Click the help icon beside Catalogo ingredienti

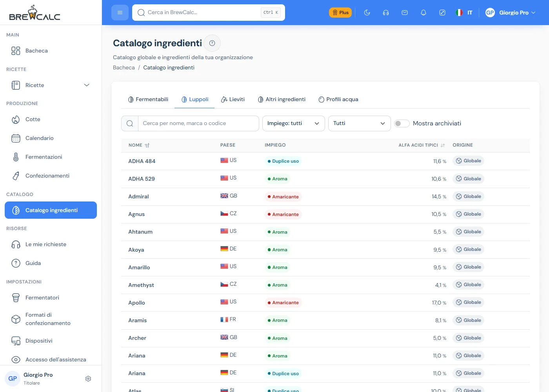pyautogui.click(x=212, y=43)
